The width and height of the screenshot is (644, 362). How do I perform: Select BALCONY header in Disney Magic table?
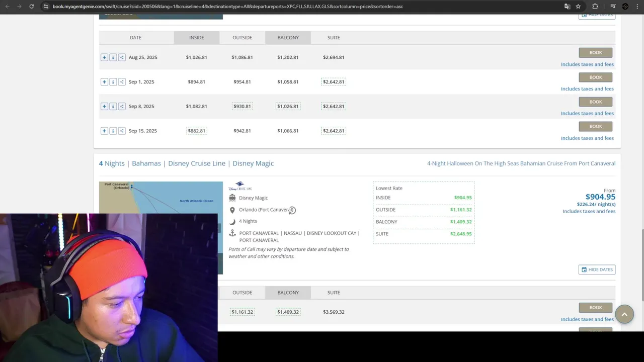click(288, 293)
